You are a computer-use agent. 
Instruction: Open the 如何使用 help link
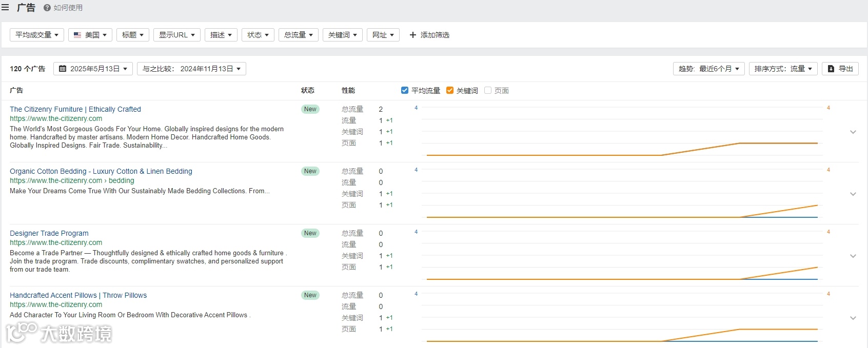(63, 8)
